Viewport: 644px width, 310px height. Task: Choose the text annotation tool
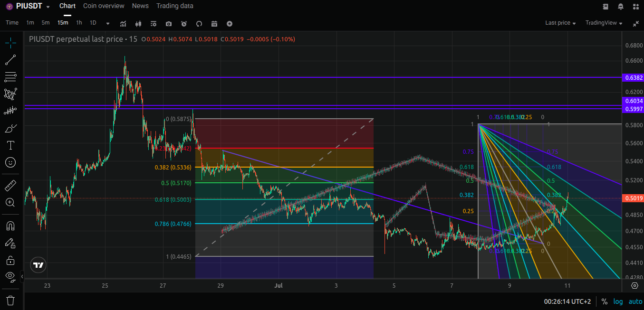(x=10, y=145)
